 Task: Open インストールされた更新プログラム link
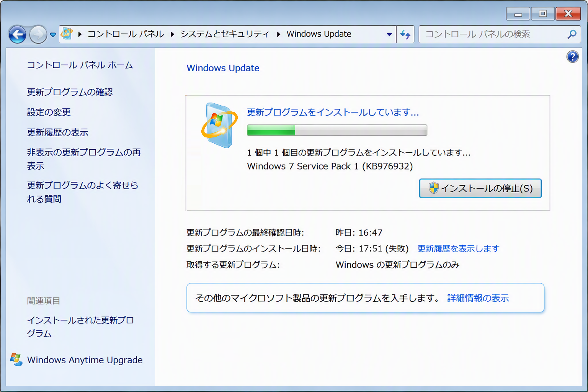point(80,327)
